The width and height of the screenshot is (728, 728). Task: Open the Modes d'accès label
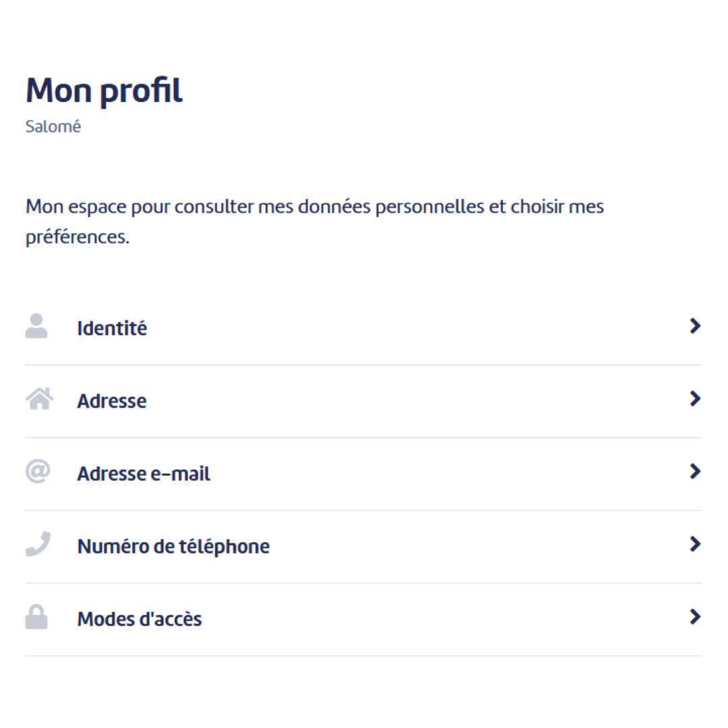click(140, 619)
